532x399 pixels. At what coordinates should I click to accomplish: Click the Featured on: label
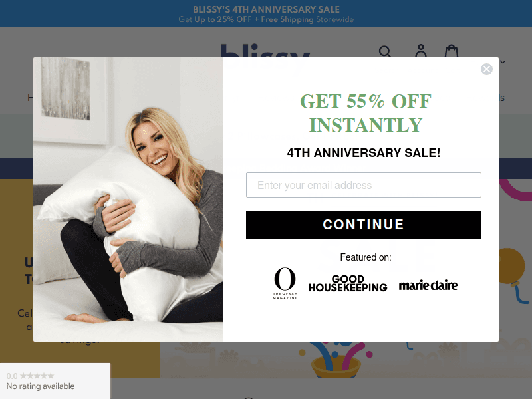point(365,257)
